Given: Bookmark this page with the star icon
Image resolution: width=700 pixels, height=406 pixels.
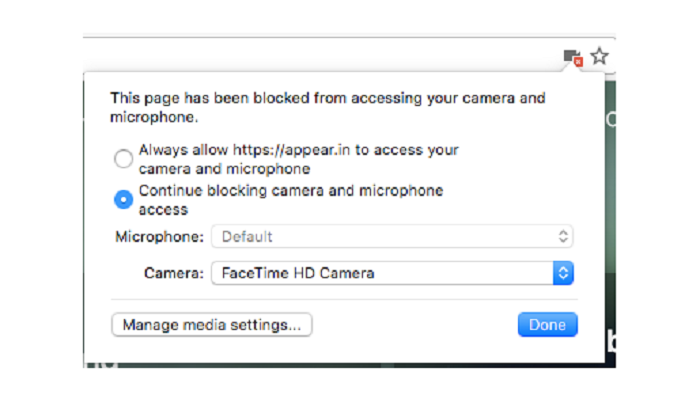Looking at the screenshot, I should (599, 56).
